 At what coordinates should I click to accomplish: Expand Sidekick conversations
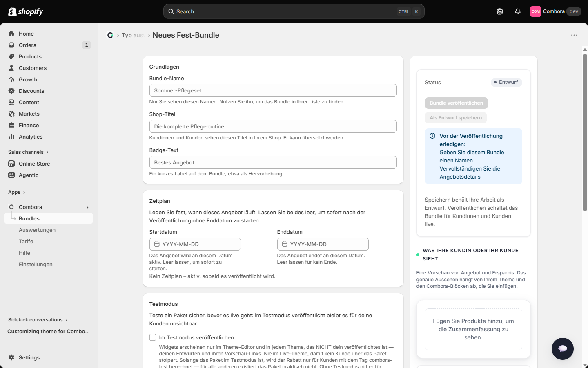pyautogui.click(x=38, y=320)
